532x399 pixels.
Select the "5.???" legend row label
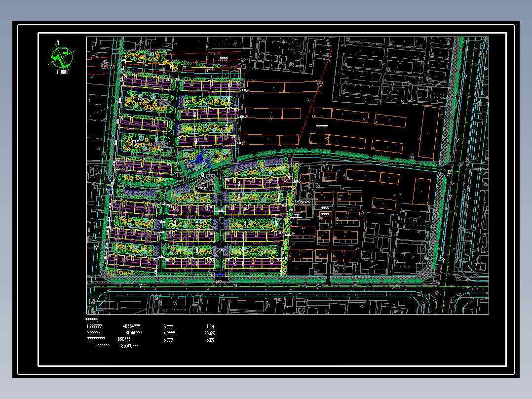168,340
